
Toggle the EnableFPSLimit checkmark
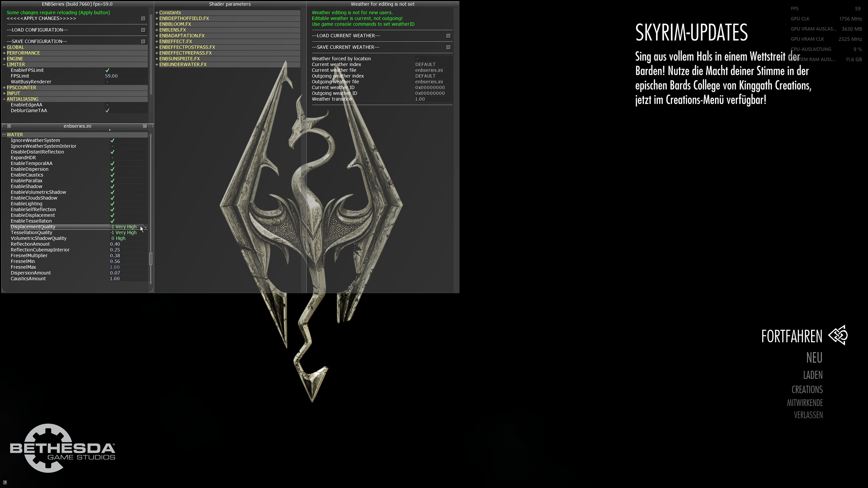(107, 70)
